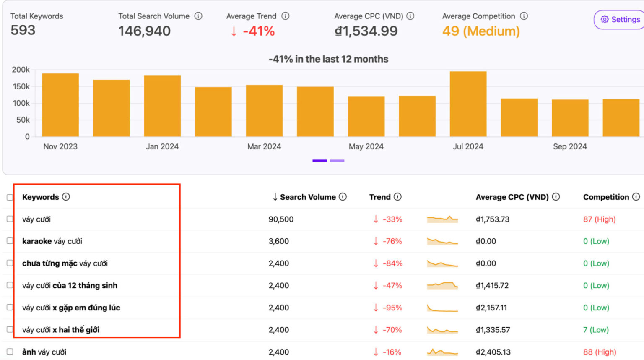Click trend sparkline for 'váy cưới' row
Viewport: 644px width, 360px height.
pos(442,219)
